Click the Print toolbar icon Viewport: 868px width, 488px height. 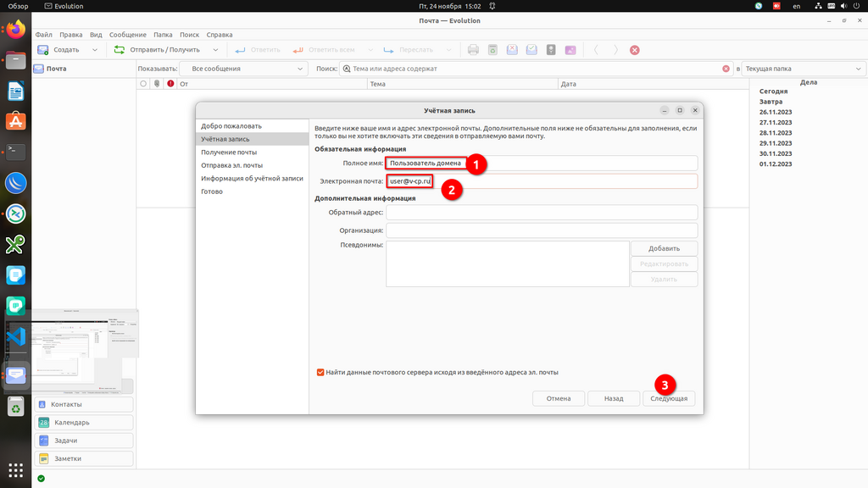tap(473, 50)
